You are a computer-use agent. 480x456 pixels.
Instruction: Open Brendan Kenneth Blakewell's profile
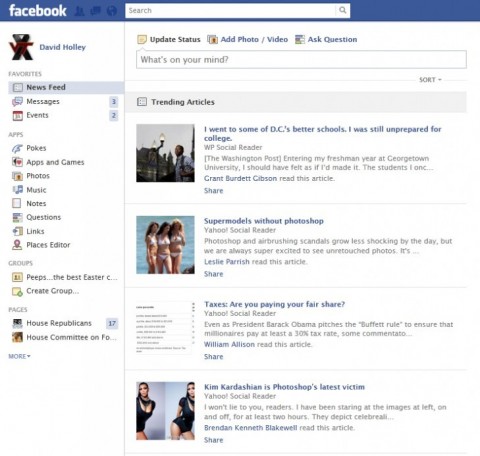pyautogui.click(x=250, y=428)
